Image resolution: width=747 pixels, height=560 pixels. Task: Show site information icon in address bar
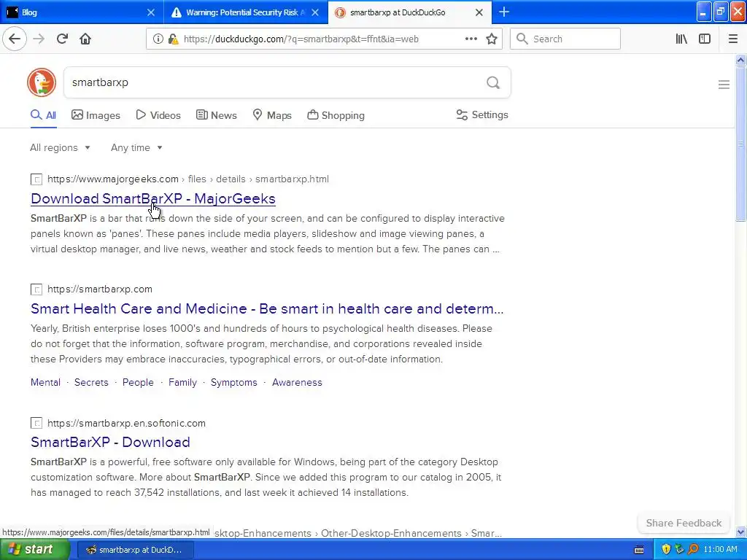click(158, 39)
